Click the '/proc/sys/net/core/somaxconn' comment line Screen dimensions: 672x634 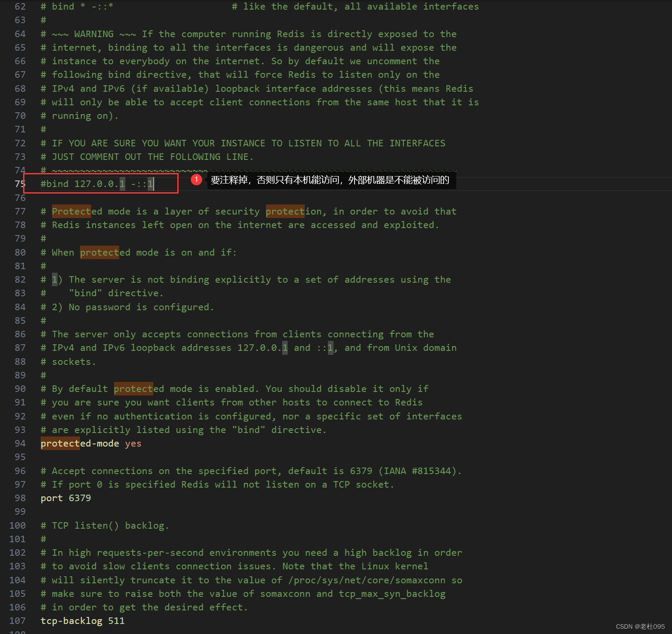click(252, 580)
